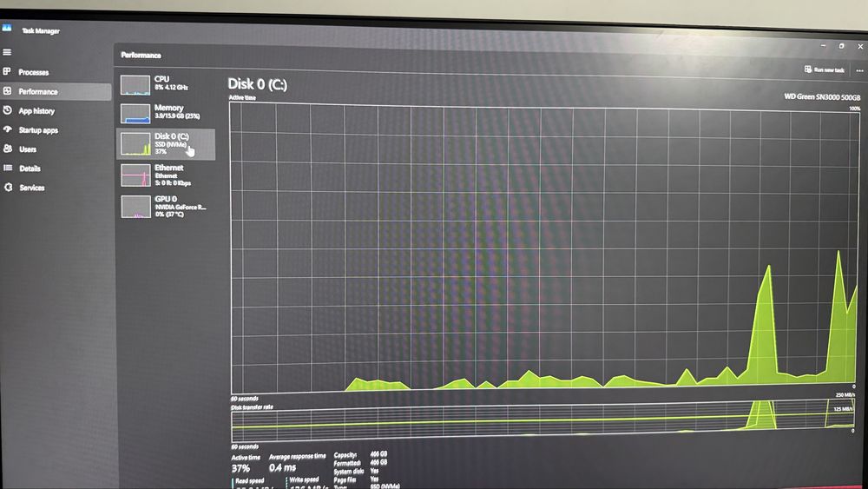Select the GPU 0 graph thumbnail
Viewport: 868px width, 489px height.
135,207
